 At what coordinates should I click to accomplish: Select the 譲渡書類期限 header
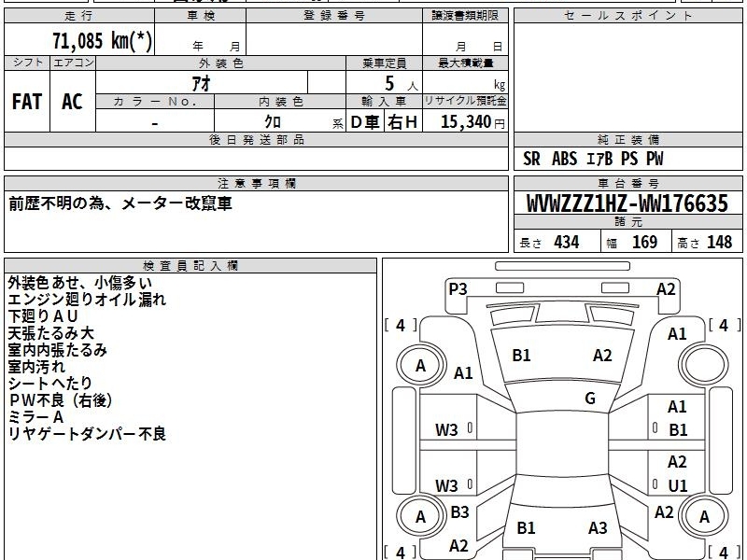click(465, 16)
